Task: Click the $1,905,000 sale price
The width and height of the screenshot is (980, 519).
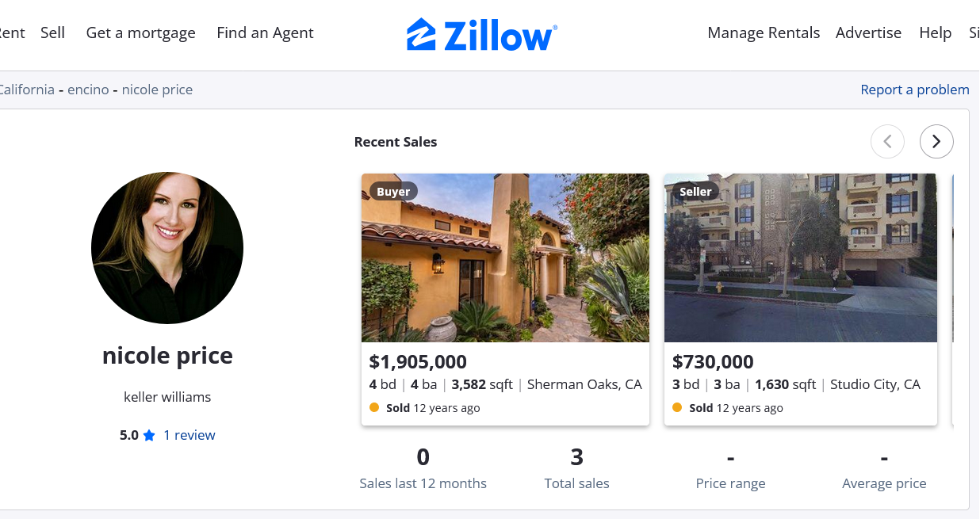Action: tap(418, 362)
